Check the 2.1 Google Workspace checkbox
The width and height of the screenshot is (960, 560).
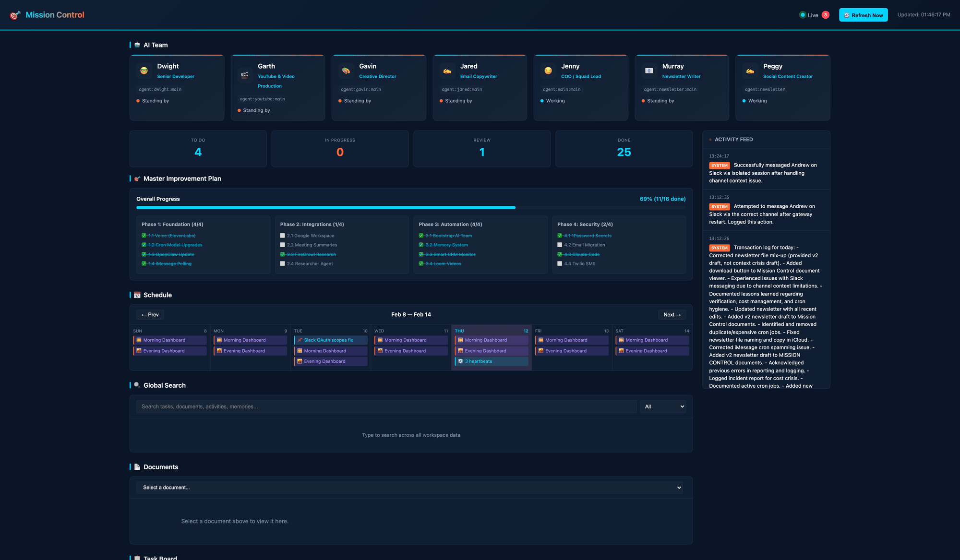point(283,236)
